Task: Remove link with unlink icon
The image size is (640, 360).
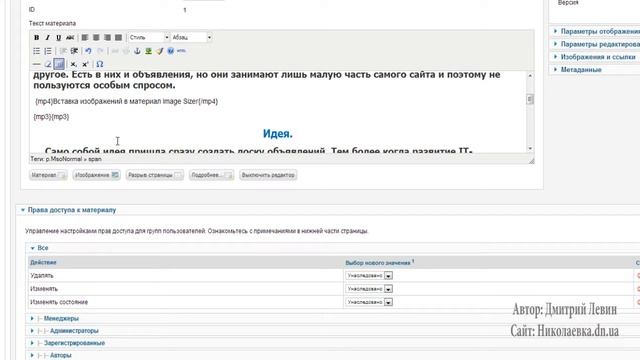Action: pos(126,51)
